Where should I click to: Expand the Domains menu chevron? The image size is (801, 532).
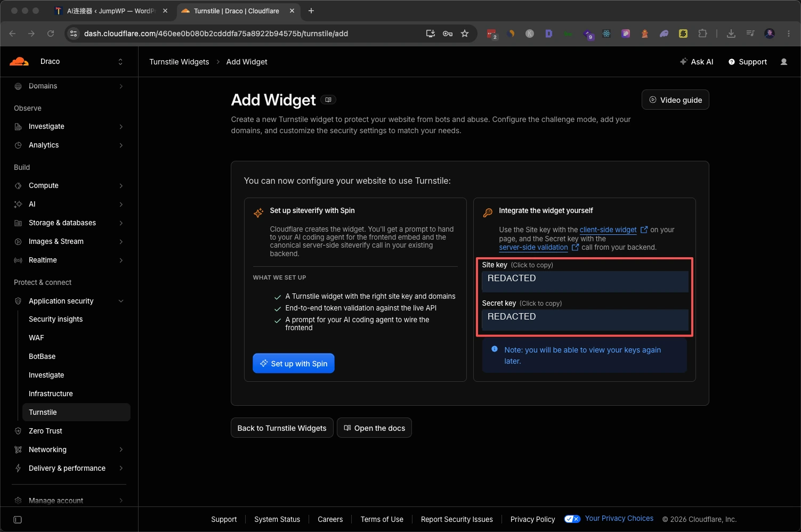tap(121, 86)
